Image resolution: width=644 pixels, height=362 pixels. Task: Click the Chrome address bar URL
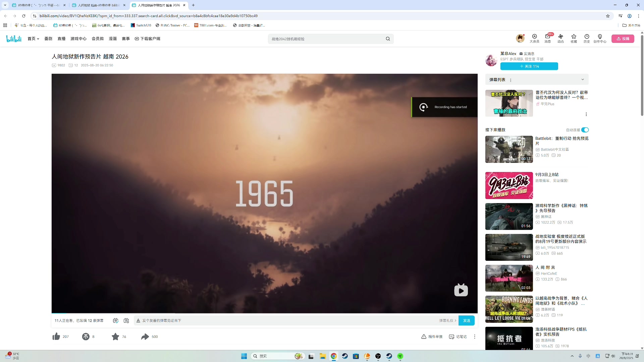[x=149, y=16]
